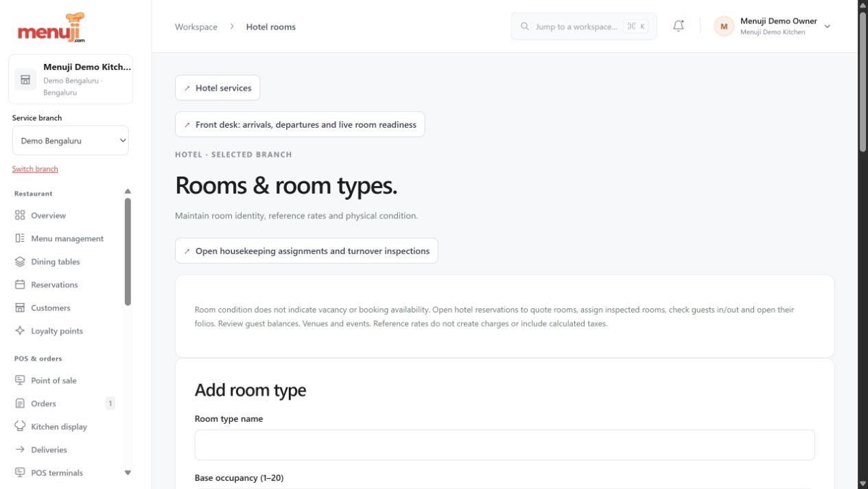
Task: Click the Menu management list icon
Action: pos(20,239)
